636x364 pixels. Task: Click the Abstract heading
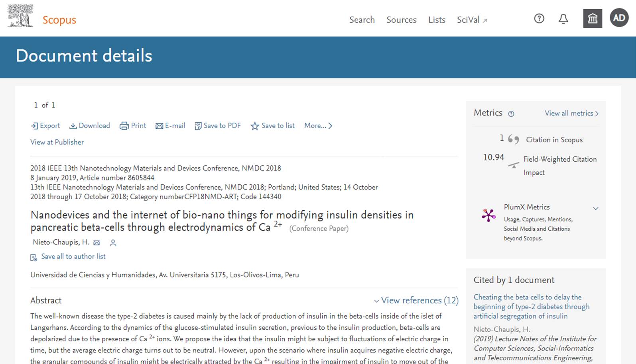[46, 300]
